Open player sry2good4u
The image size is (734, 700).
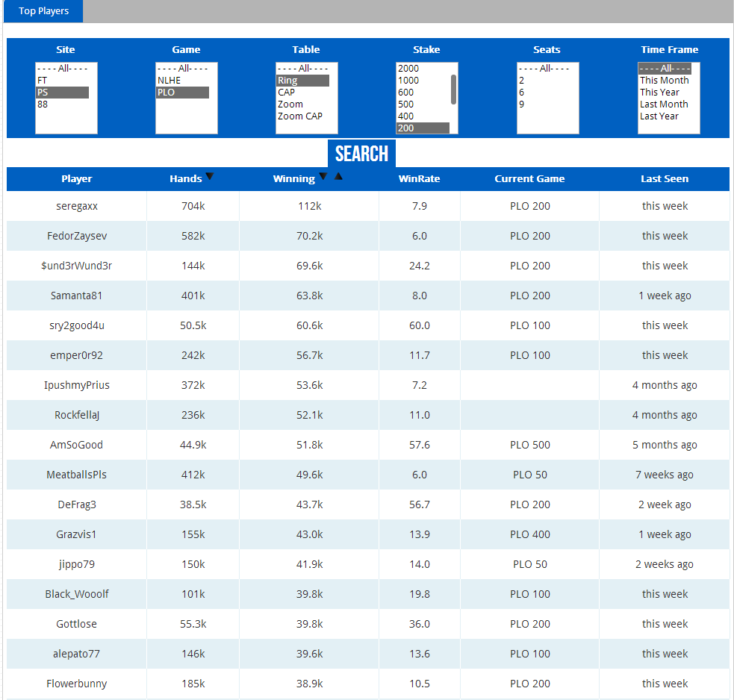click(77, 325)
